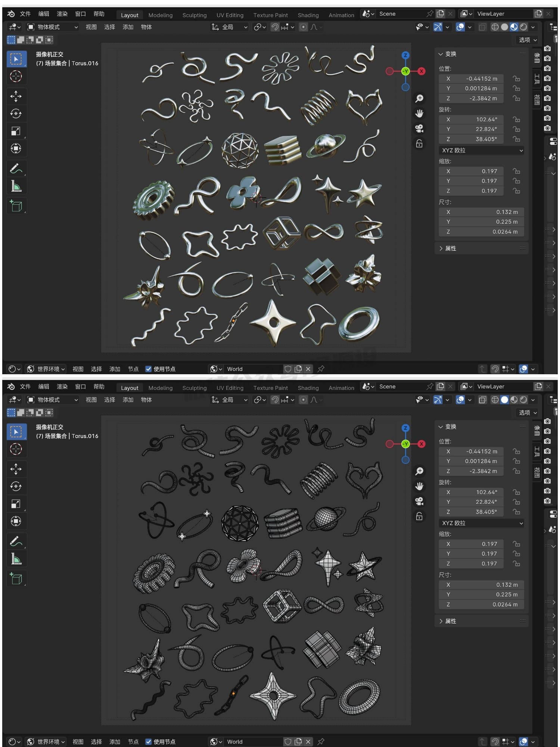
Task: Open 物体 menu in upper viewport header
Action: click(146, 27)
